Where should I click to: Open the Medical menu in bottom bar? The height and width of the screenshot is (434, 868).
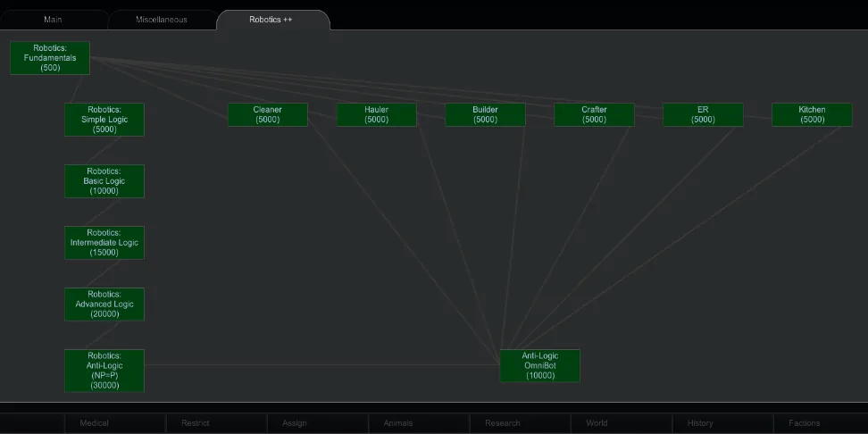[x=95, y=423]
